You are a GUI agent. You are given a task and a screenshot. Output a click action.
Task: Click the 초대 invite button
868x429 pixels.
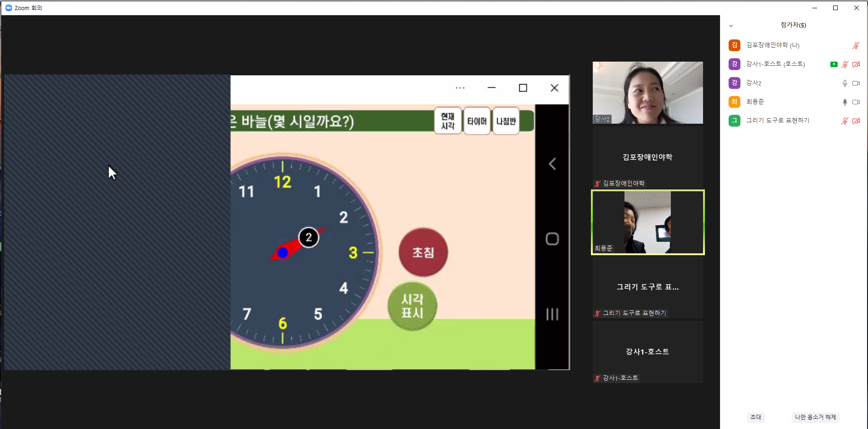[x=756, y=417]
